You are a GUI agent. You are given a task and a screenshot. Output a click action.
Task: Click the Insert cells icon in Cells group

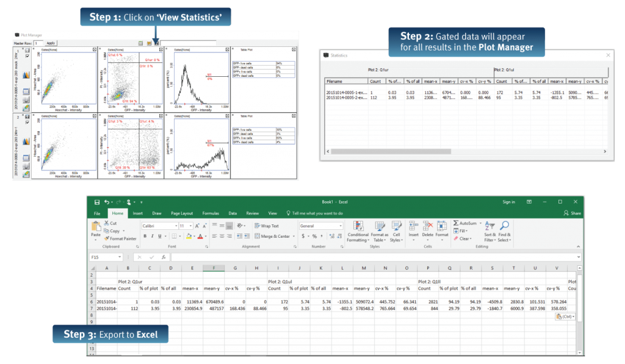413,227
